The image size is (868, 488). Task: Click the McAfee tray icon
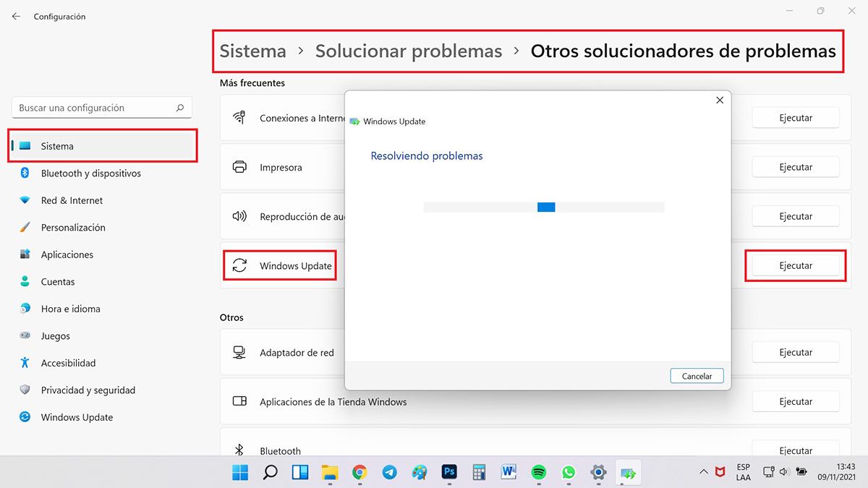click(720, 472)
